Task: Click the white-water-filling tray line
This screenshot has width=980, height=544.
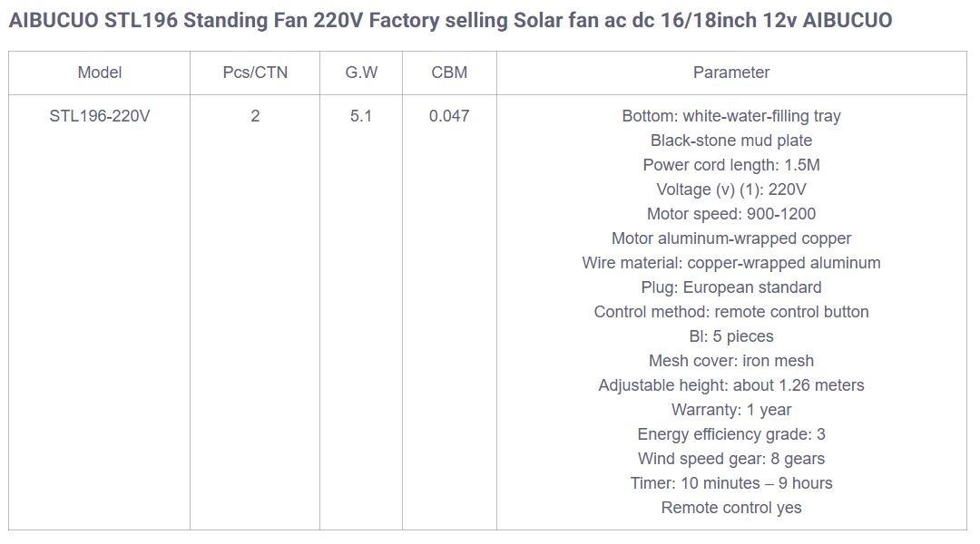Action: pos(731,116)
